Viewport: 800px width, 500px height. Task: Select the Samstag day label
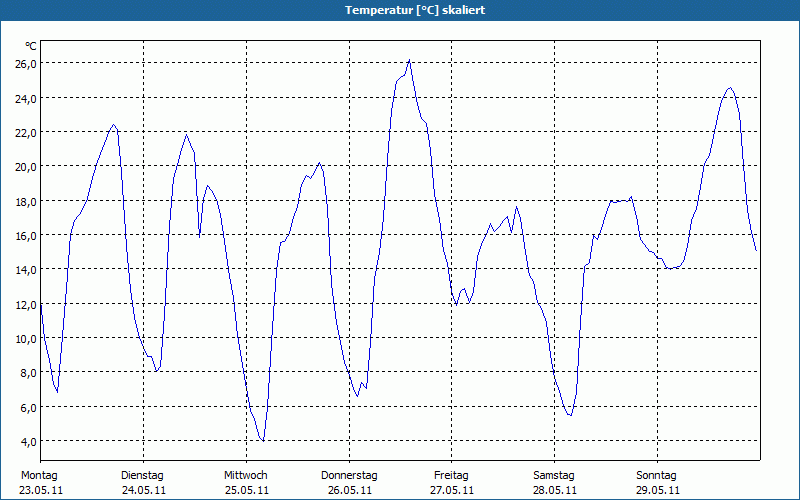click(554, 476)
